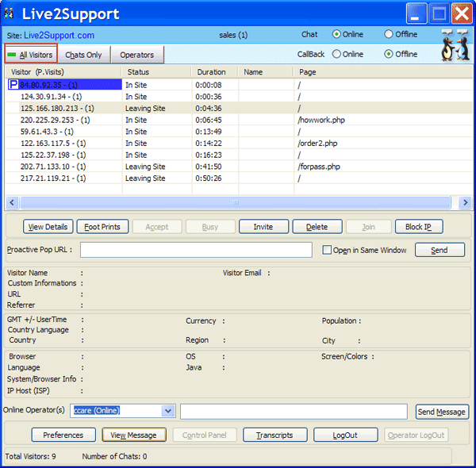Set Chat status to Offline
This screenshot has height=468, width=476.
(389, 34)
